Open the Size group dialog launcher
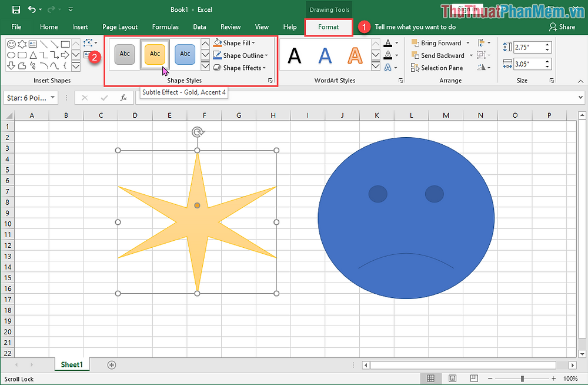Image resolution: width=588 pixels, height=385 pixels. pos(552,81)
